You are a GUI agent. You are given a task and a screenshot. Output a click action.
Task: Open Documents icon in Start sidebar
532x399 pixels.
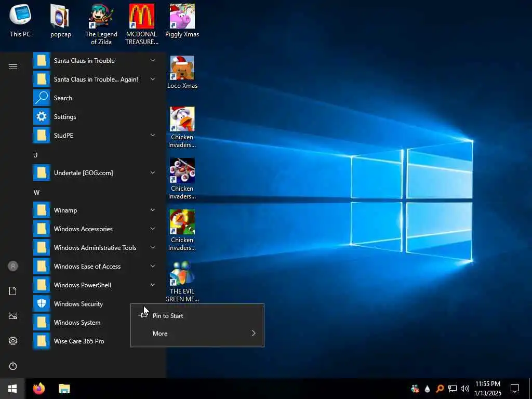click(13, 291)
